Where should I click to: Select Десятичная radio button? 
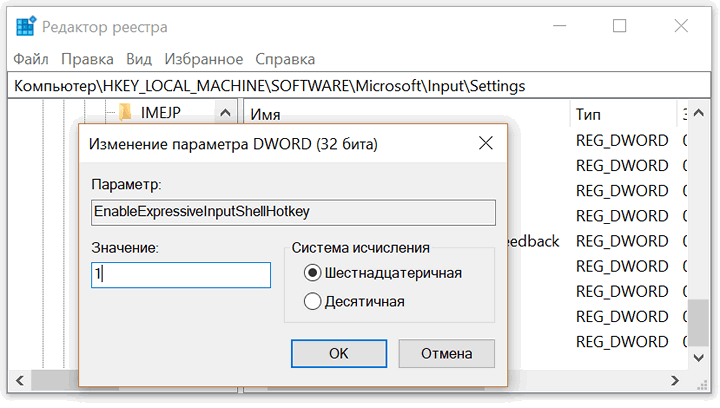[x=312, y=302]
